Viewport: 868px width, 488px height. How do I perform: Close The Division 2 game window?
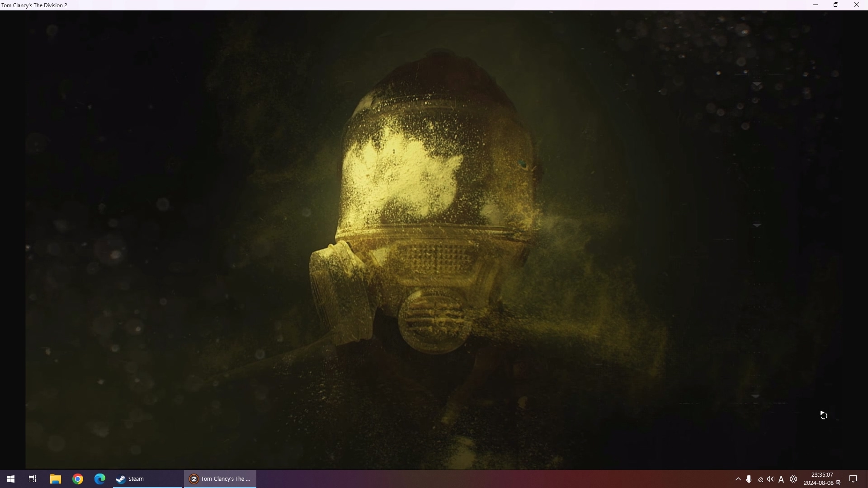pos(857,5)
